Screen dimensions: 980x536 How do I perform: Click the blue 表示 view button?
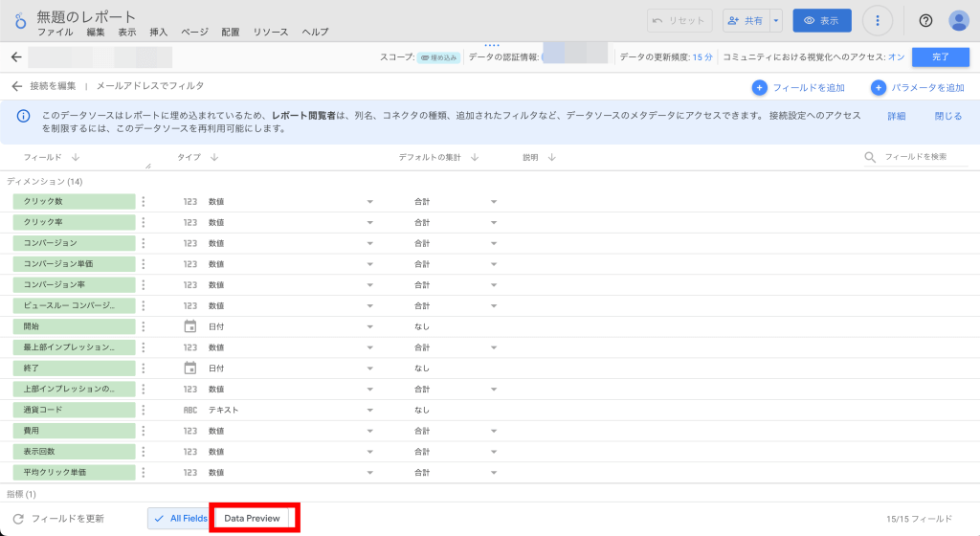pyautogui.click(x=822, y=21)
